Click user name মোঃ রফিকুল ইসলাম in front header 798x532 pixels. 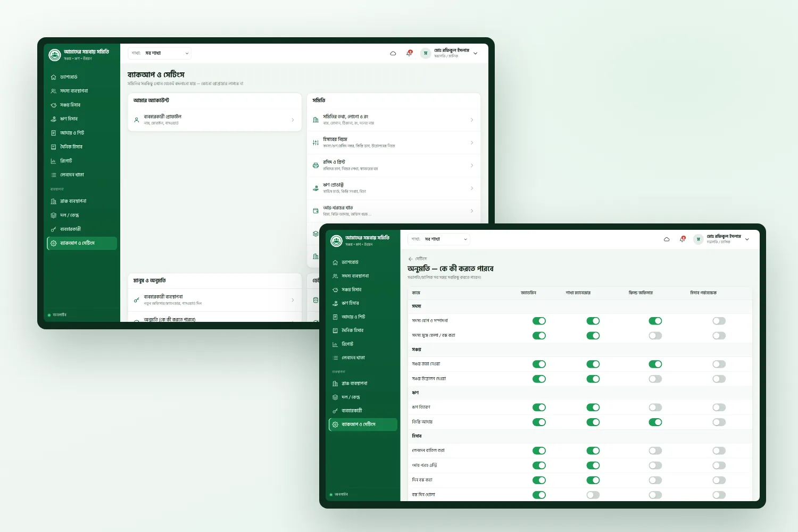point(724,237)
